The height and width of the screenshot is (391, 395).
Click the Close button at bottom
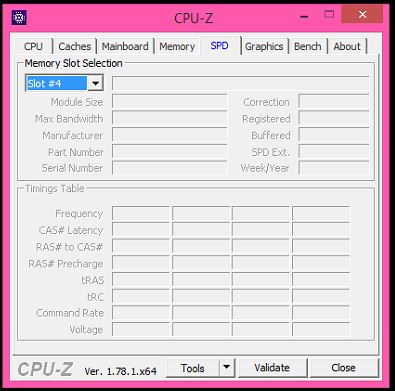343,368
